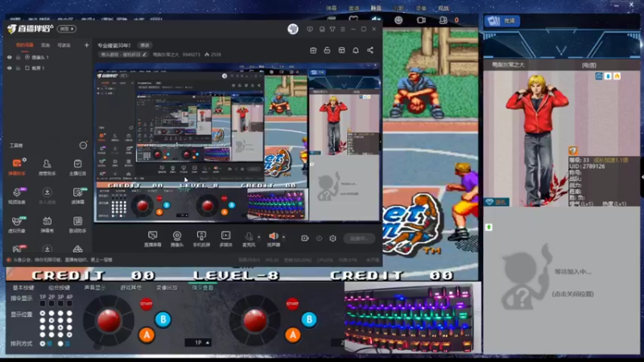Viewport: 644px width, 362px height.
Task: Click the video camera icon in background toolbar
Action: (x=421, y=19)
